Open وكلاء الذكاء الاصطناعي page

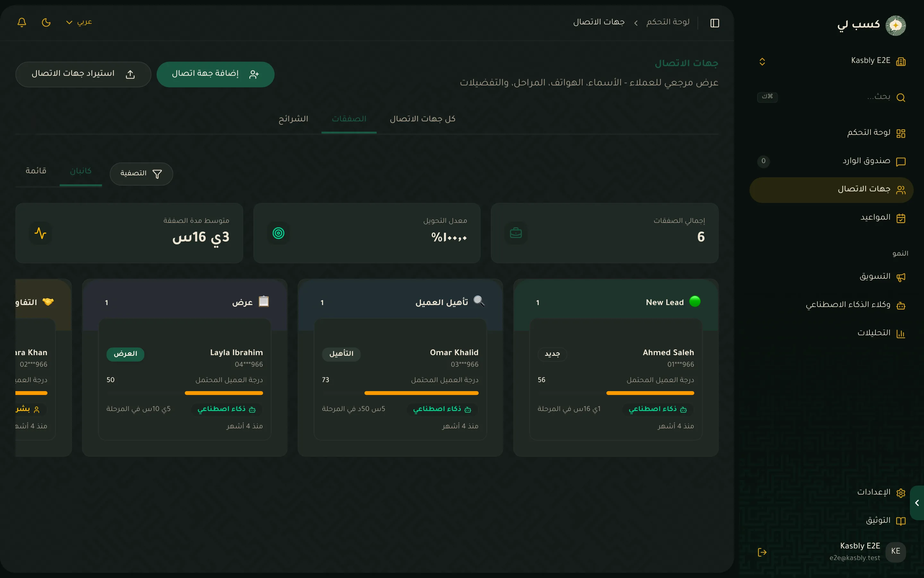click(x=832, y=305)
